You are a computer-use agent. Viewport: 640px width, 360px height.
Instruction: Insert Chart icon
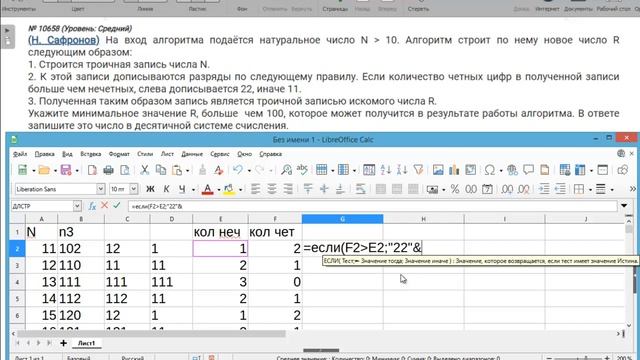pos(454,170)
